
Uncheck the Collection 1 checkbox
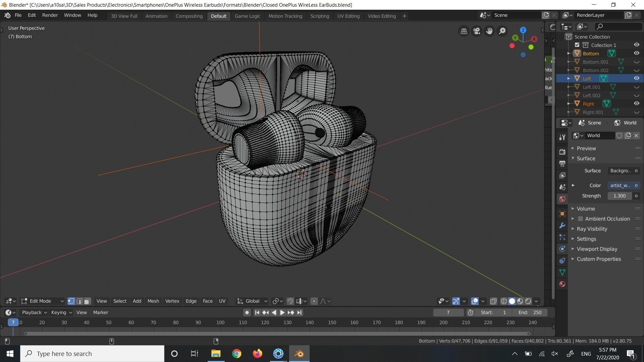pyautogui.click(x=577, y=45)
